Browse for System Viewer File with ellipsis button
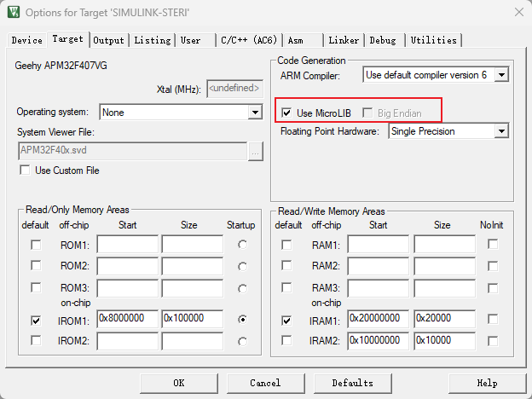532x399 pixels. pyautogui.click(x=256, y=151)
